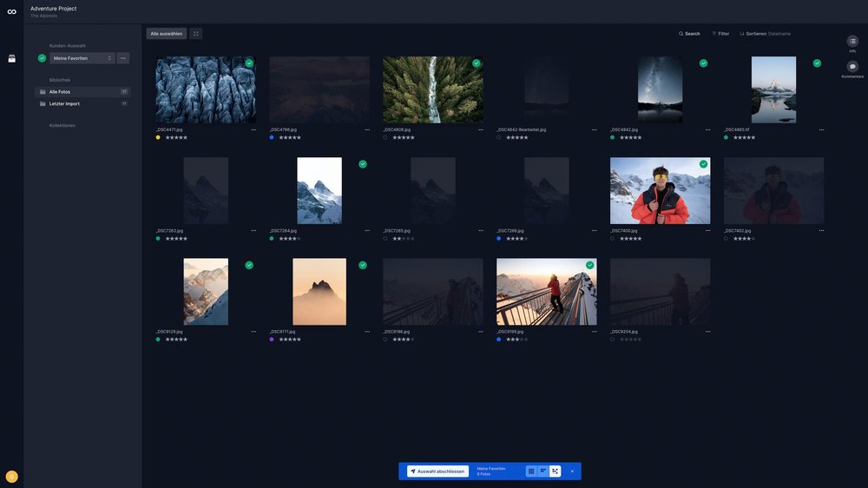Deselect the _DSC4865.tif checkmark
Image resolution: width=868 pixels, height=488 pixels.
pos(817,63)
